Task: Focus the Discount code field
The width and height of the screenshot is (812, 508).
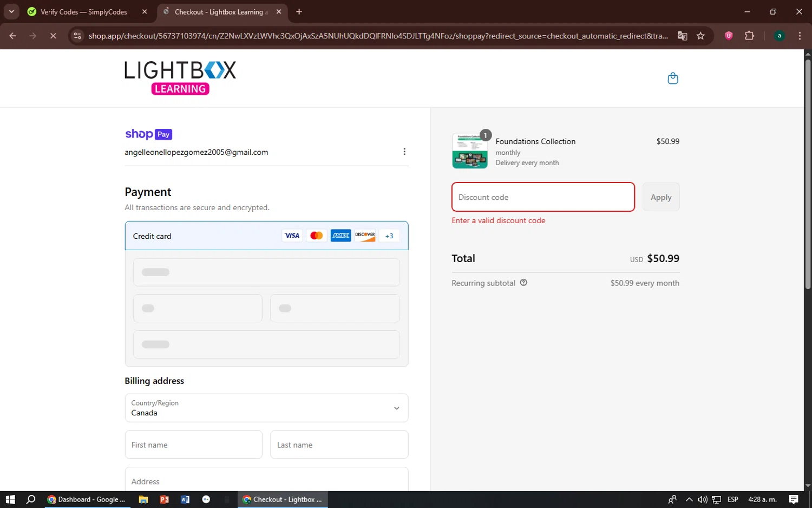Action: pos(543,197)
